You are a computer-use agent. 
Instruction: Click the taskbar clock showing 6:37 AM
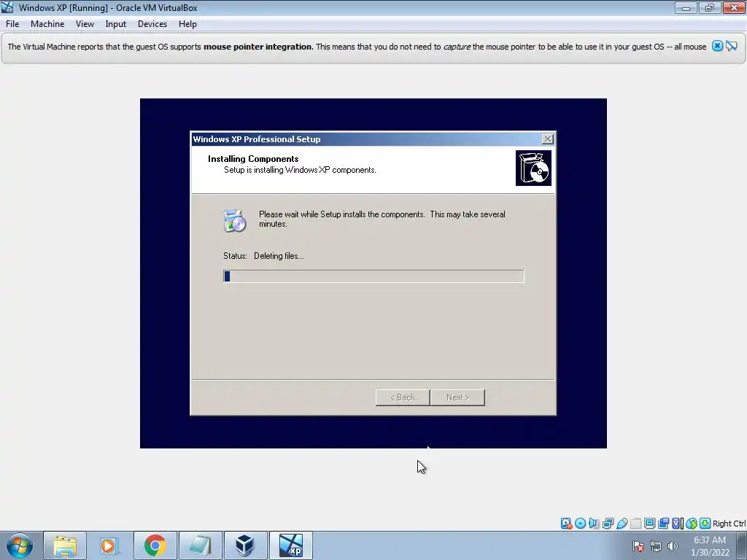point(710,546)
